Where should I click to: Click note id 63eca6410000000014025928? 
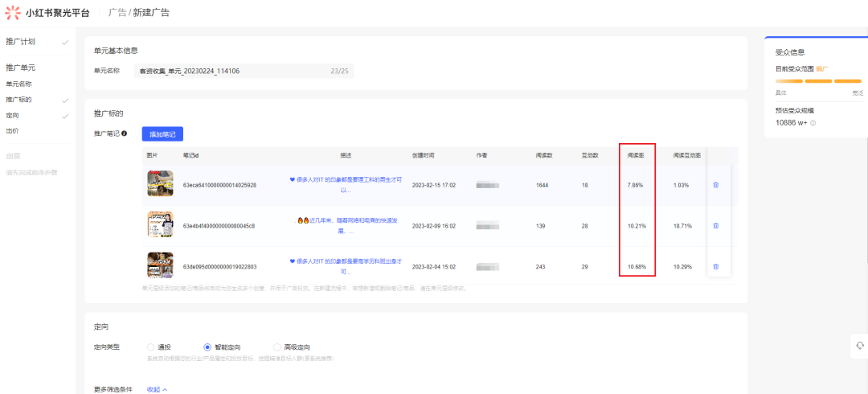219,185
